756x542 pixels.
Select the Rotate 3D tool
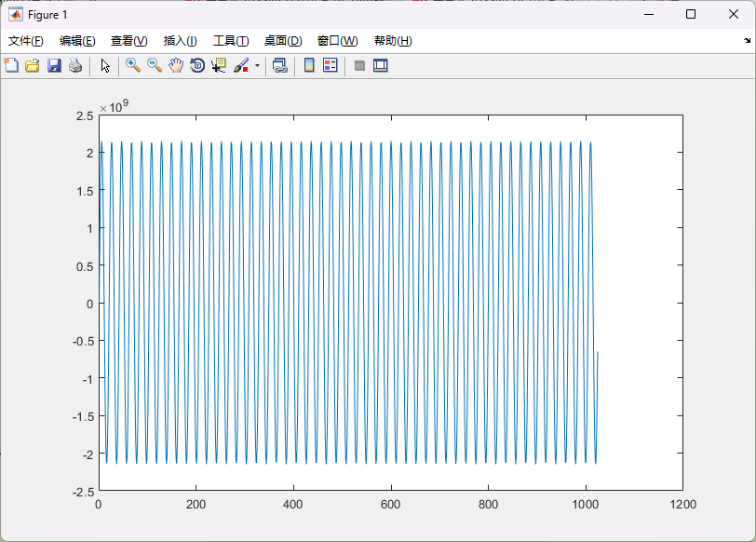click(x=197, y=65)
